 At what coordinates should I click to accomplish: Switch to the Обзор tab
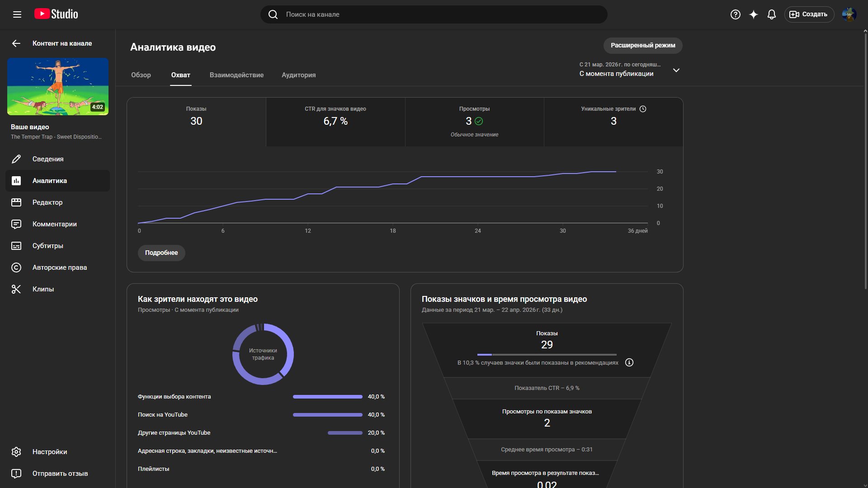141,75
